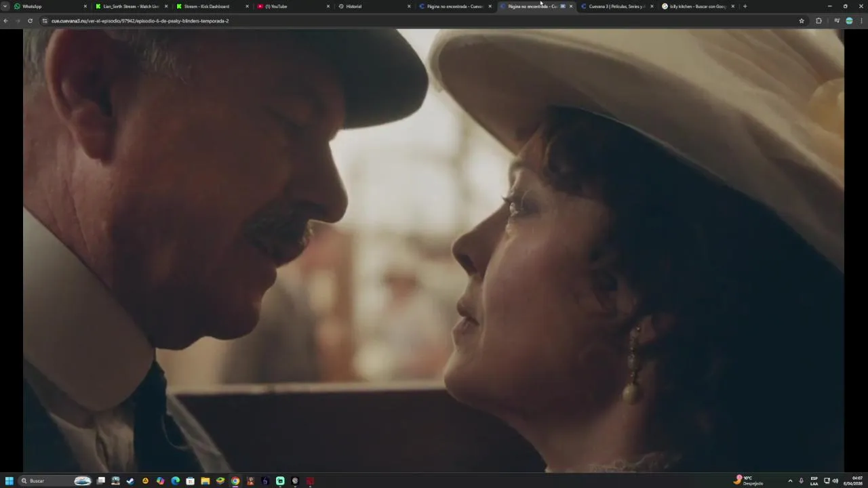Open Microsoft Store from taskbar

(190, 481)
